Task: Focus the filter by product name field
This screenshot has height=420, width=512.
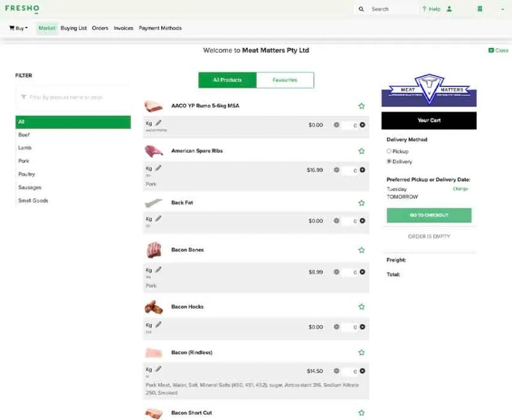Action: 72,97
